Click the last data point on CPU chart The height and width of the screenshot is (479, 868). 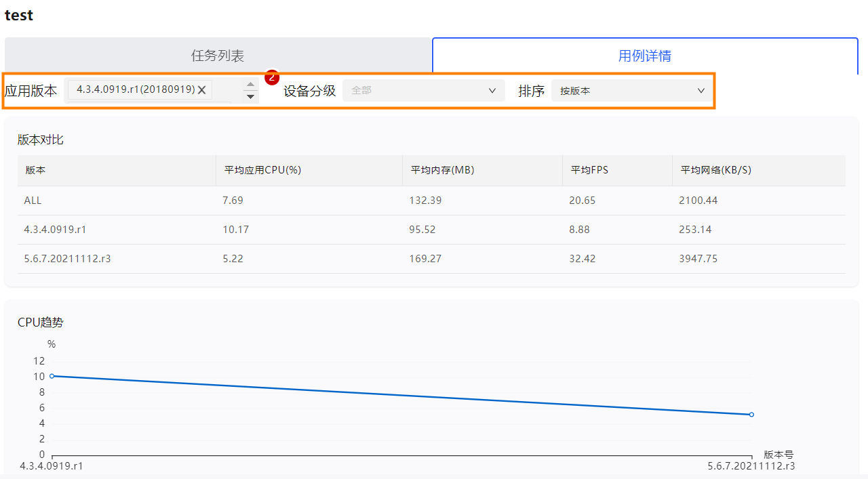tap(751, 414)
